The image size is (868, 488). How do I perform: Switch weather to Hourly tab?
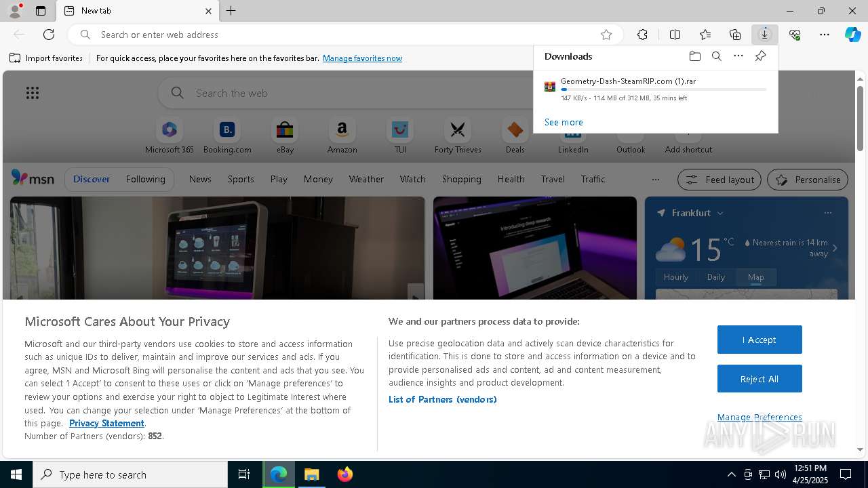(676, 277)
